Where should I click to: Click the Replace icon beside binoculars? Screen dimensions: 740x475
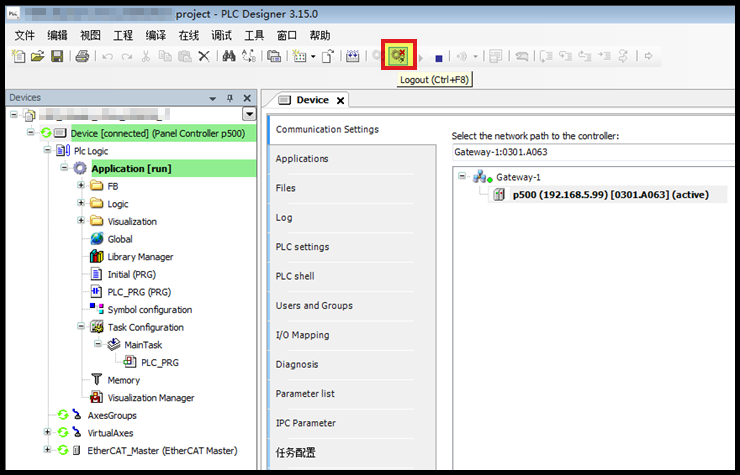click(249, 56)
